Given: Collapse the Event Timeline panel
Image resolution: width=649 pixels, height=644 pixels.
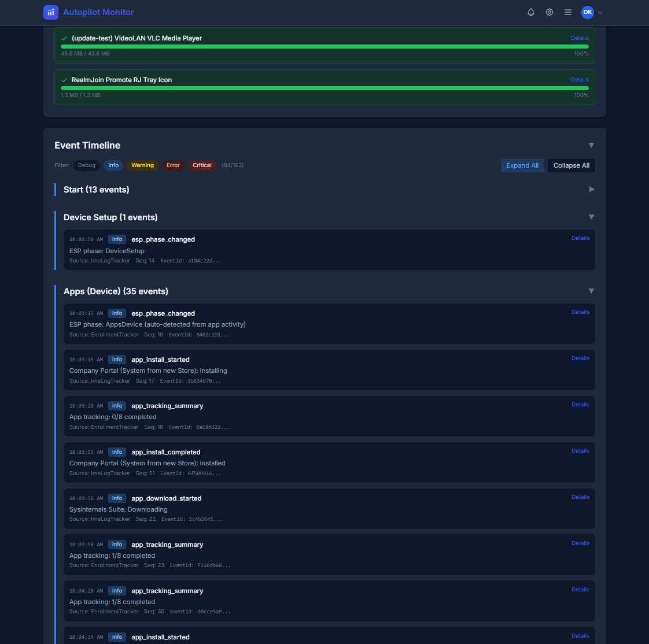Looking at the screenshot, I should point(591,145).
